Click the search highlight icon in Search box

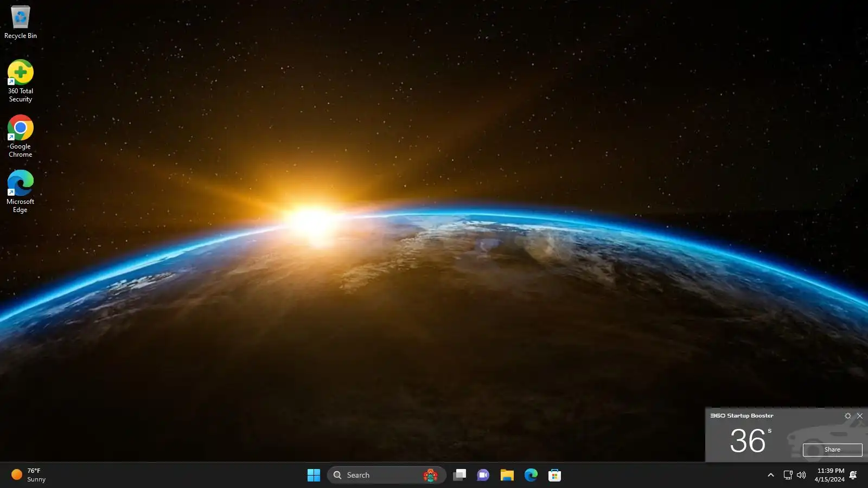(430, 475)
